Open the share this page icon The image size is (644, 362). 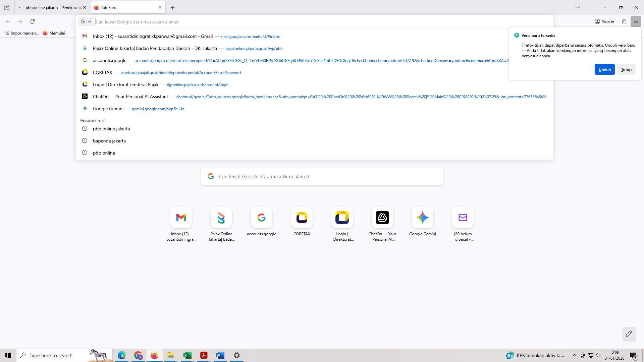tap(624, 21)
